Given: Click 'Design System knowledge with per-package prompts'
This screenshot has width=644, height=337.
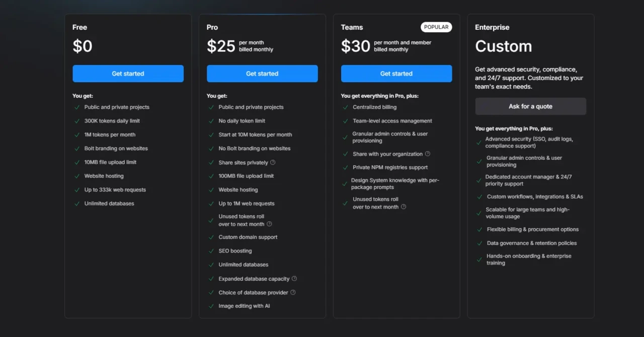Looking at the screenshot, I should click(395, 183).
